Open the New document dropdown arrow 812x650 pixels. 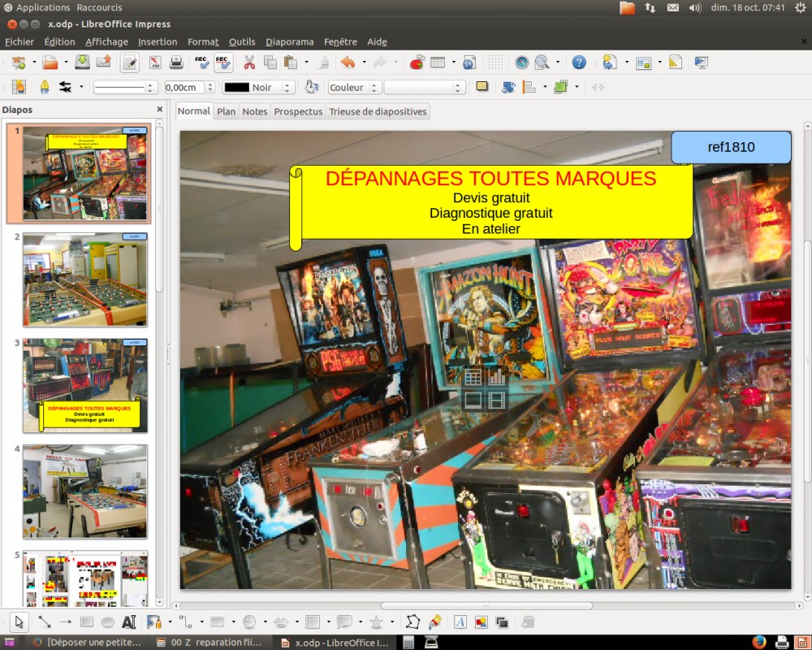(x=34, y=63)
